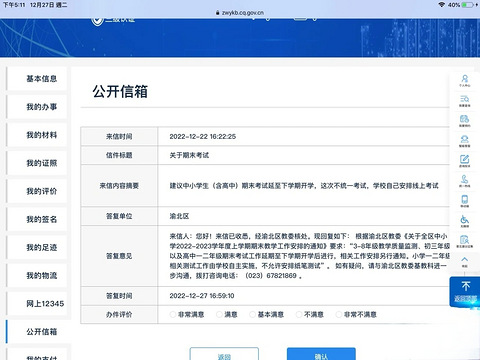Open 我的足迹 in the left menu
Screen dimensions: 480x360
coord(37,247)
